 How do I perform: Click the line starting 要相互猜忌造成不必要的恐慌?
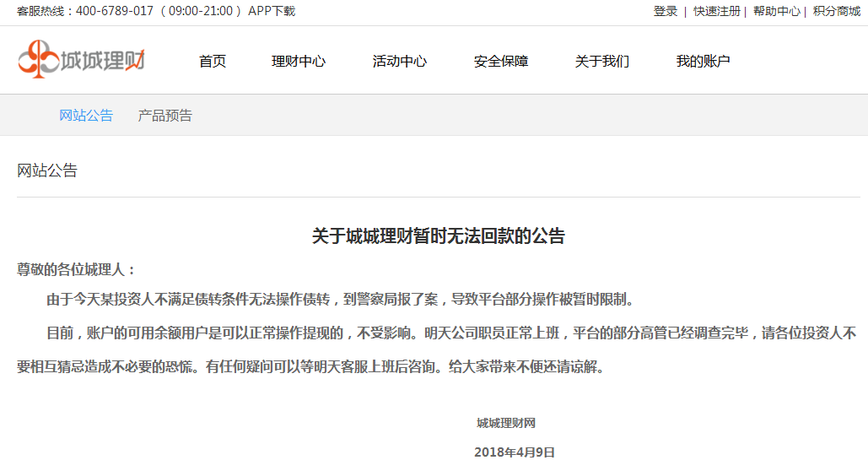click(x=311, y=367)
